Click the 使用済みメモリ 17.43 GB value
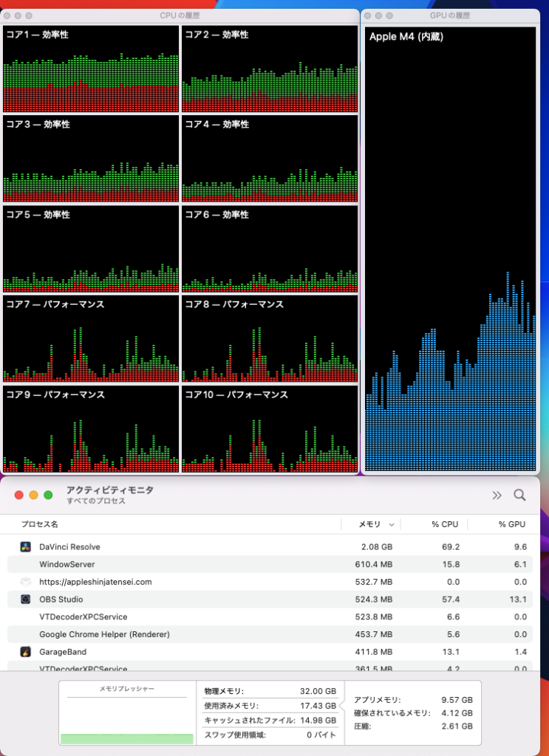This screenshot has height=756, width=549. [318, 705]
